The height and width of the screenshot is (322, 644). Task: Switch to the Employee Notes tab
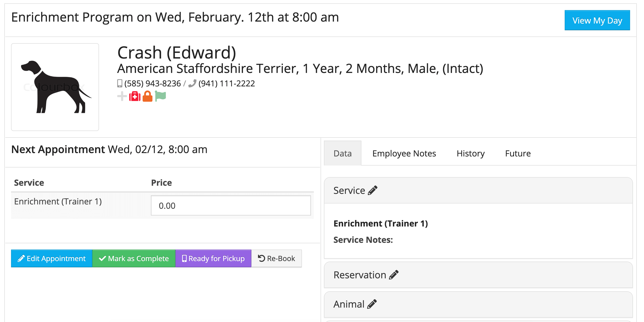tap(404, 153)
